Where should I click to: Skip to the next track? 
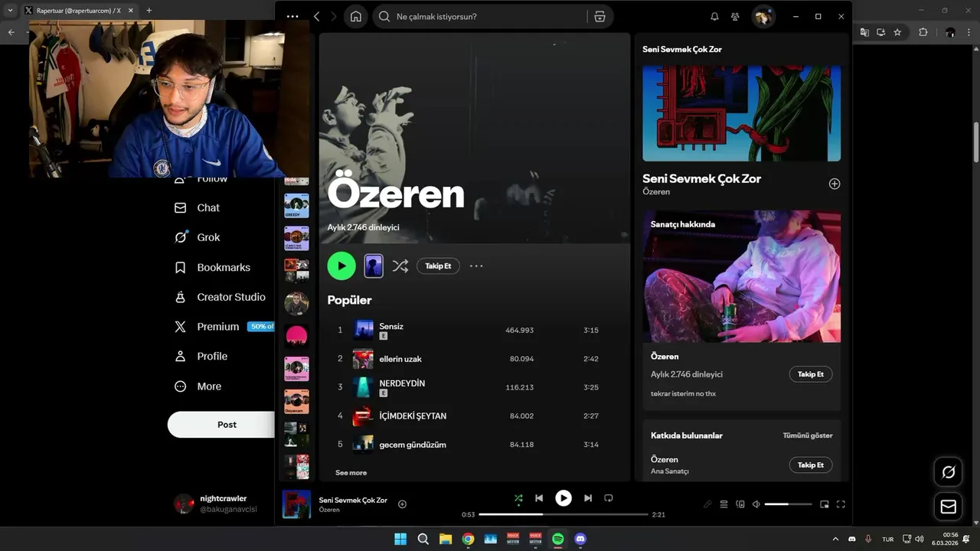point(588,498)
